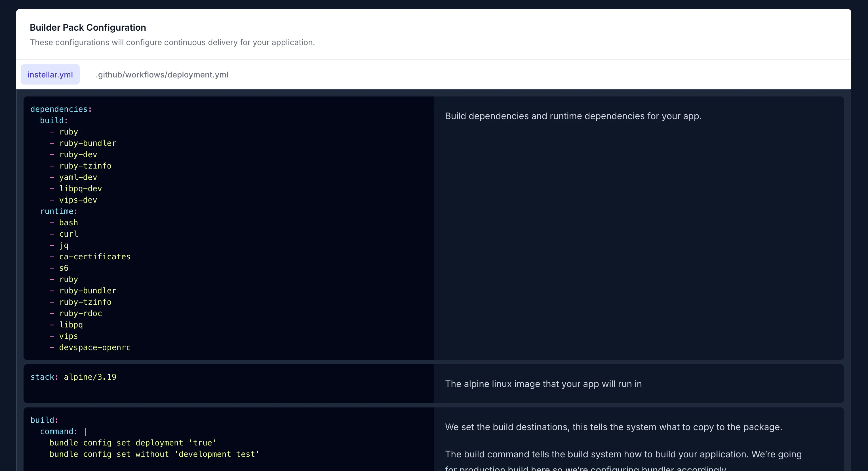
Task: Click the 'ca-certificates' runtime dependency line
Action: click(90, 256)
